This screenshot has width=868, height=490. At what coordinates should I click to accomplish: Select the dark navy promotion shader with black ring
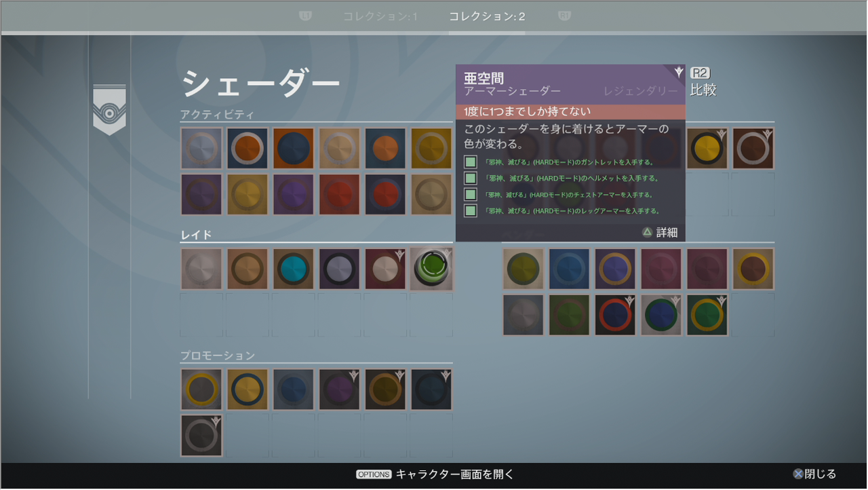pos(432,390)
